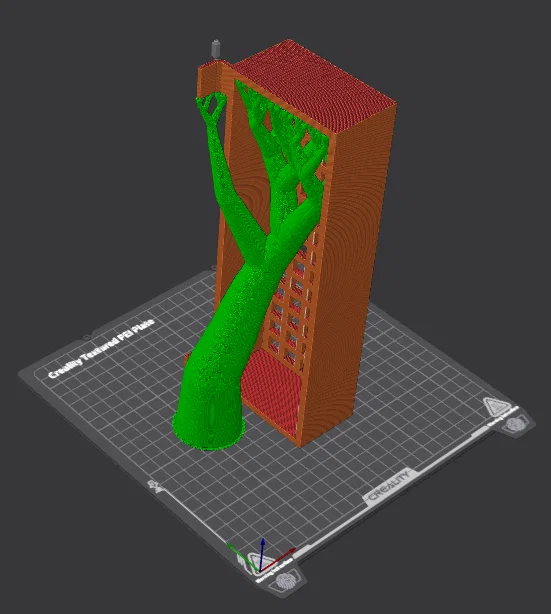
Task: Click the "Creality Textured PEI Plate" label
Action: (x=101, y=349)
